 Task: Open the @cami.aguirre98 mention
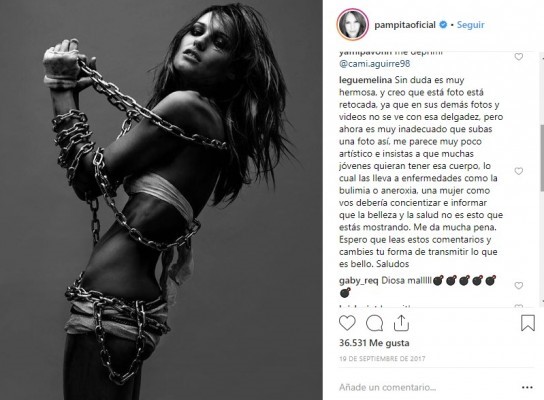(375, 64)
